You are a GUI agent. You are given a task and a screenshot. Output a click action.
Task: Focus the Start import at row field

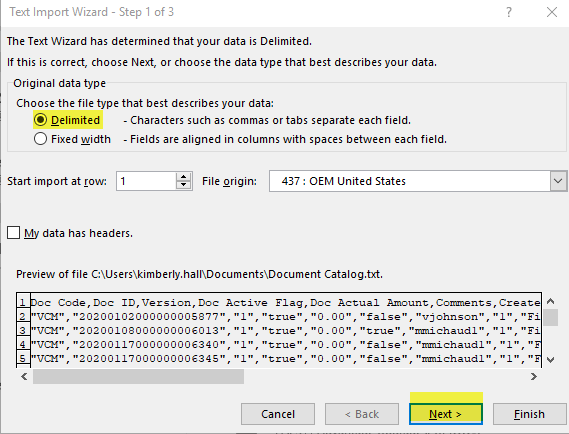146,181
